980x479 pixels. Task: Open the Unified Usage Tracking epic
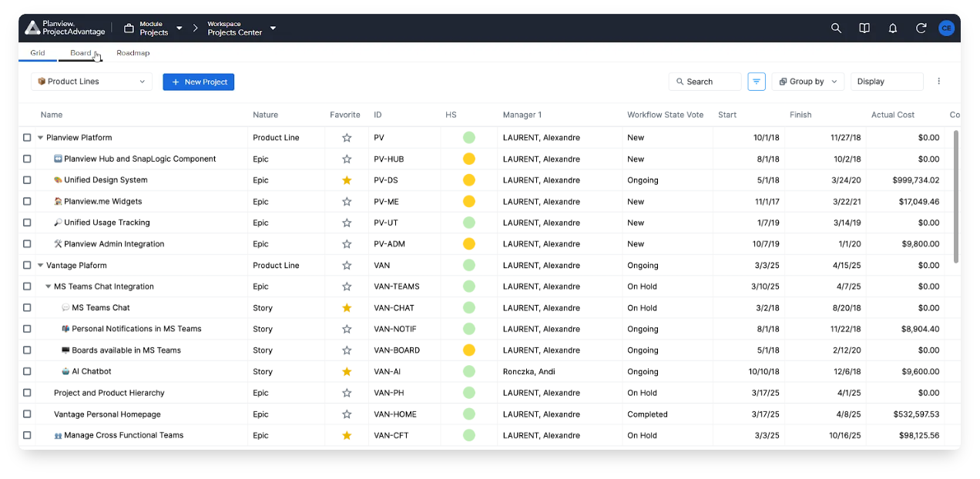[x=106, y=223]
